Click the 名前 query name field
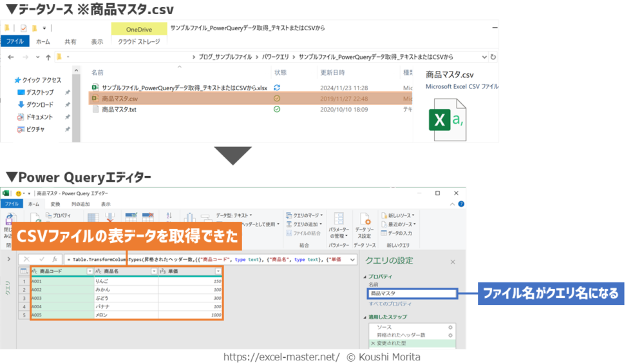 [x=412, y=293]
